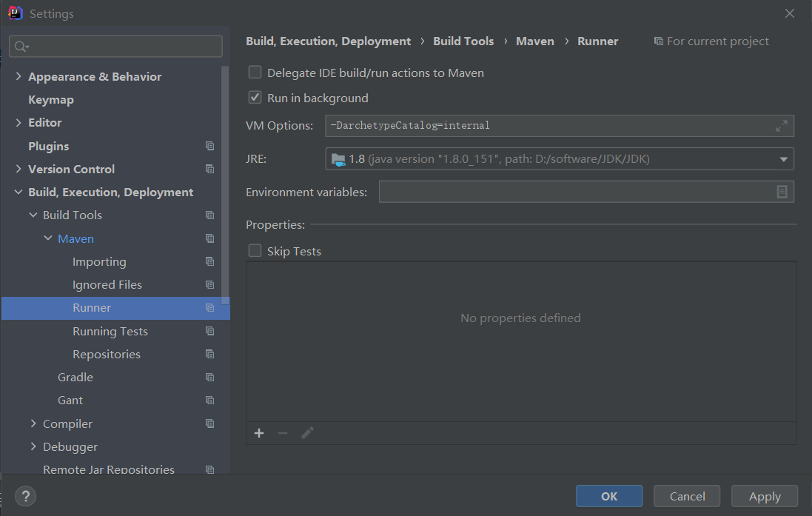812x516 pixels.
Task: Expand the Debugger node
Action: pos(33,446)
